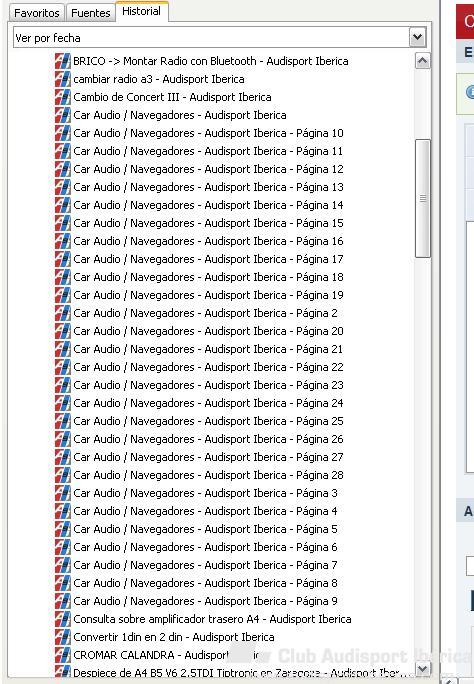This screenshot has height=684, width=474.
Task: Select 'Car Audio / Navegadores' Página 3 text
Action: (205, 493)
